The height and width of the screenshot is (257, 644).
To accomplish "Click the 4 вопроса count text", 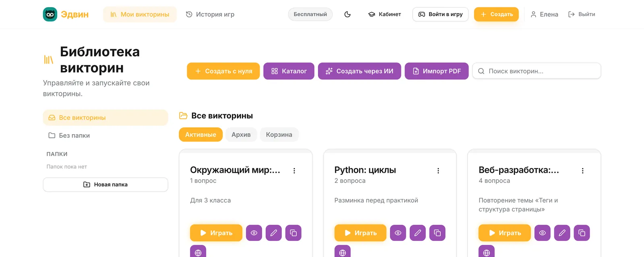I will point(494,181).
